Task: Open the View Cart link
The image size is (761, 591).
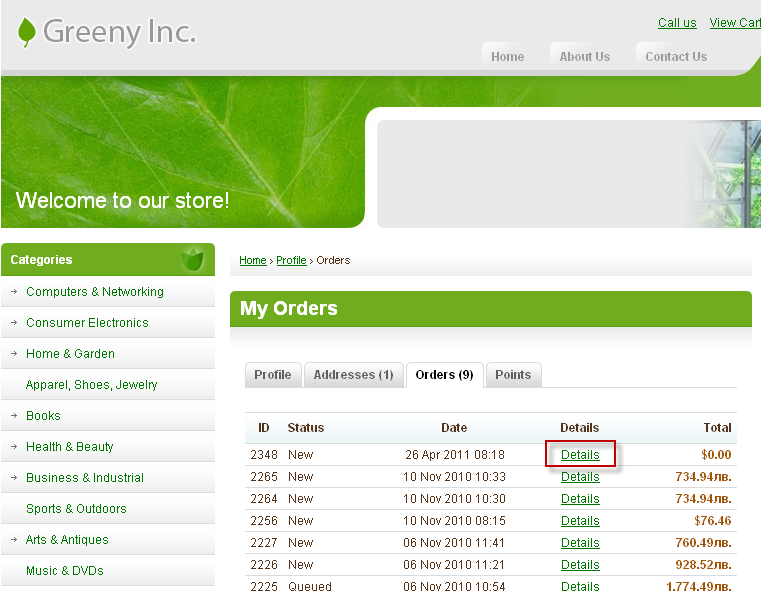Action: click(x=735, y=23)
